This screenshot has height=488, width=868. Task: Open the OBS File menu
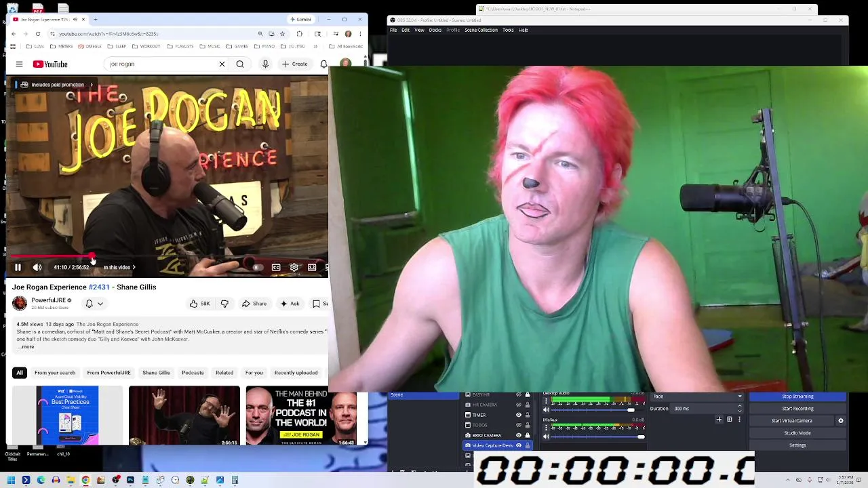(x=393, y=30)
